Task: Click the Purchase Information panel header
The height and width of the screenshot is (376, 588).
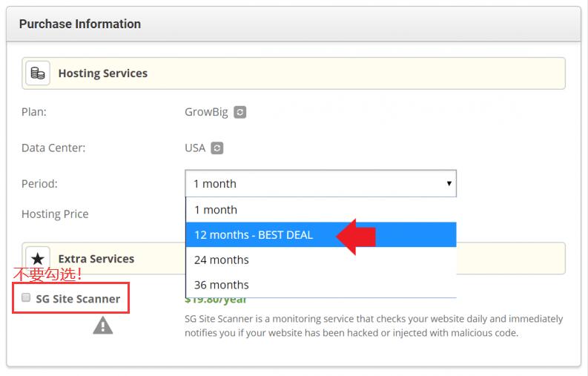Action: click(x=80, y=24)
